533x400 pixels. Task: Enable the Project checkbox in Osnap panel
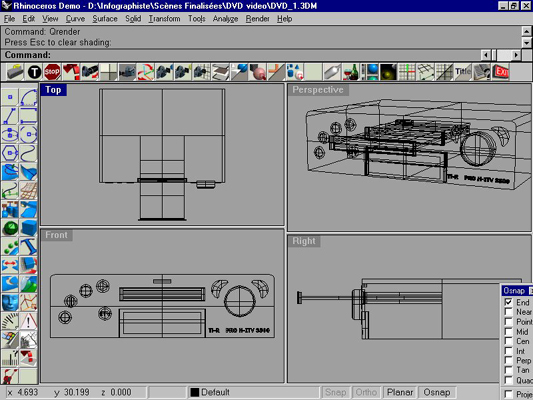[509, 394]
